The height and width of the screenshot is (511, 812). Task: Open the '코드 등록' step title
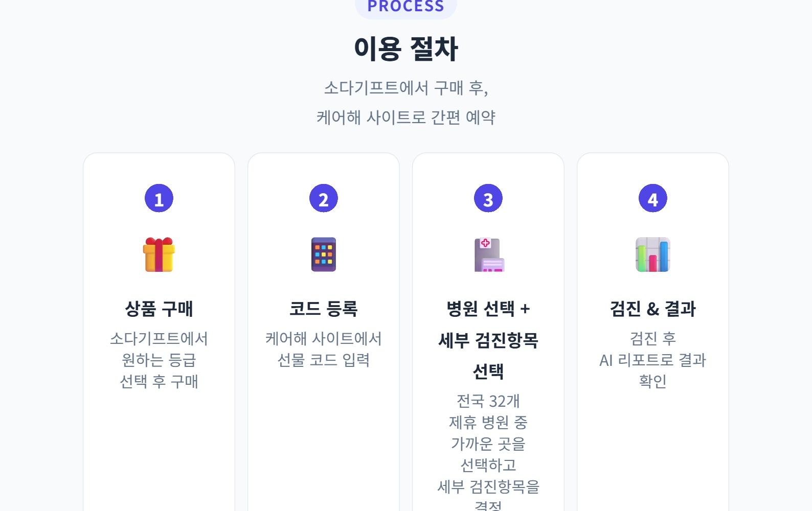324,309
